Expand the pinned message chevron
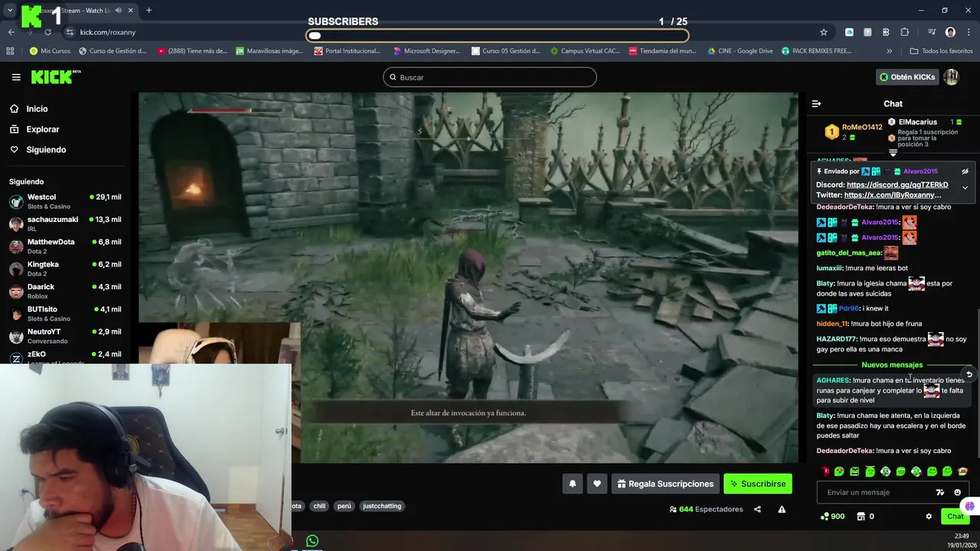 [x=965, y=187]
